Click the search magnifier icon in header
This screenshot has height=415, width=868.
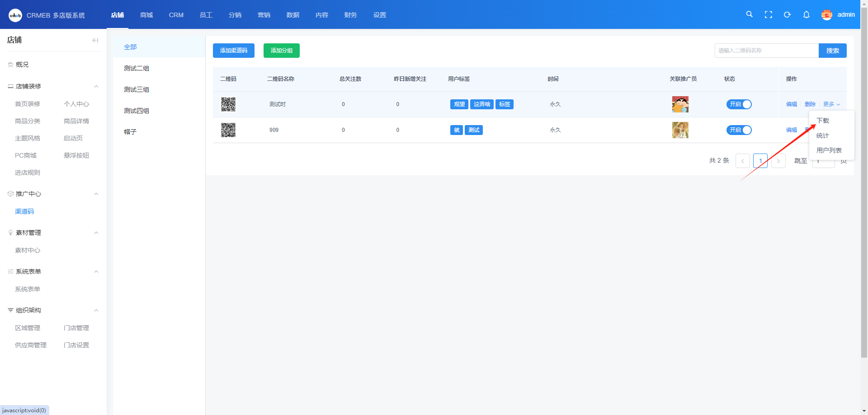(x=749, y=14)
